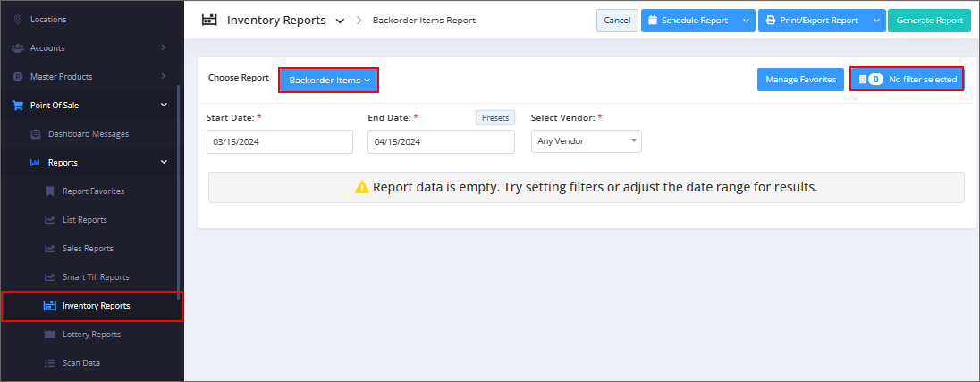Expand the Schedule Report arrow menu
Image resolution: width=980 pixels, height=382 pixels.
(747, 21)
